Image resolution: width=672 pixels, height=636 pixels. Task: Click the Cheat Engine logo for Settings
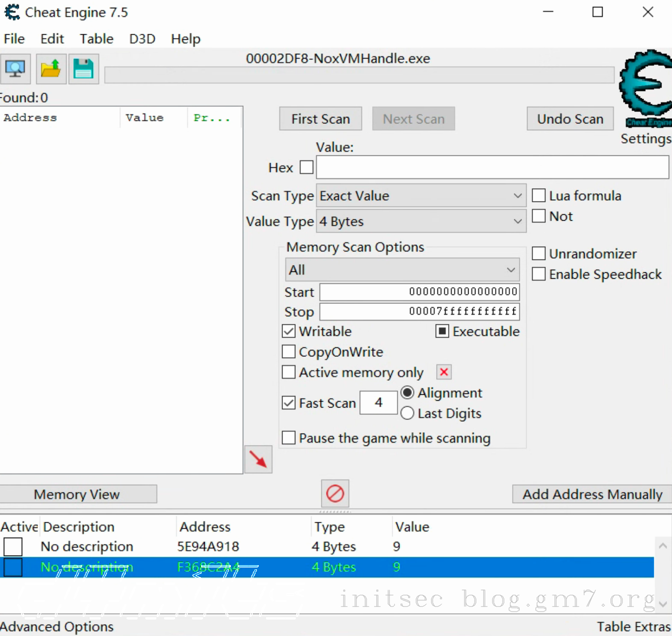(x=645, y=87)
